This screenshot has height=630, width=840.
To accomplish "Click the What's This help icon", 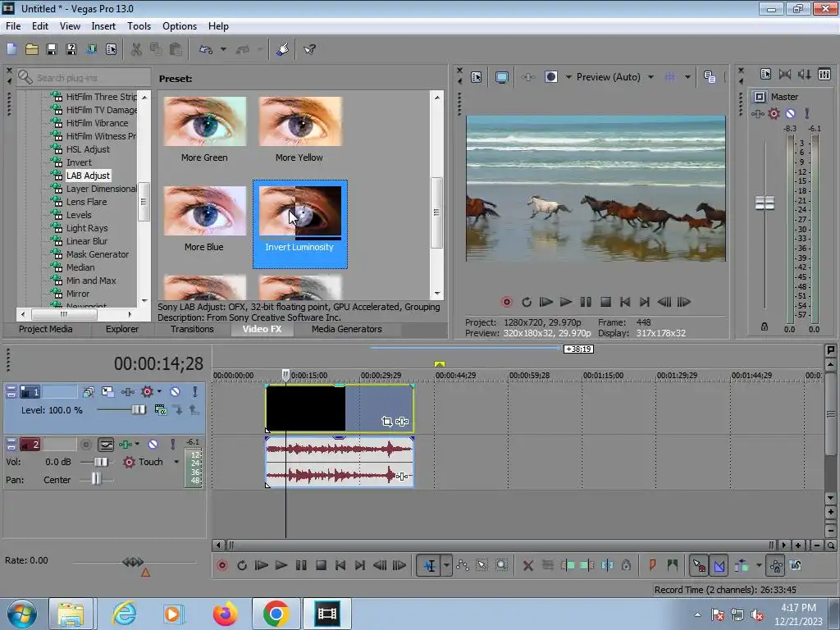I will tap(309, 49).
